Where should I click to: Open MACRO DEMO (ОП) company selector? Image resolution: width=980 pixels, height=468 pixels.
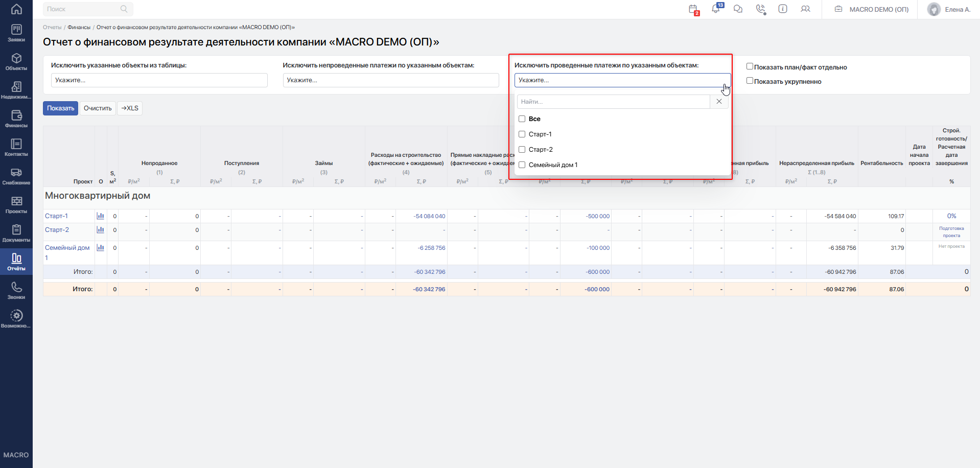(x=872, y=9)
